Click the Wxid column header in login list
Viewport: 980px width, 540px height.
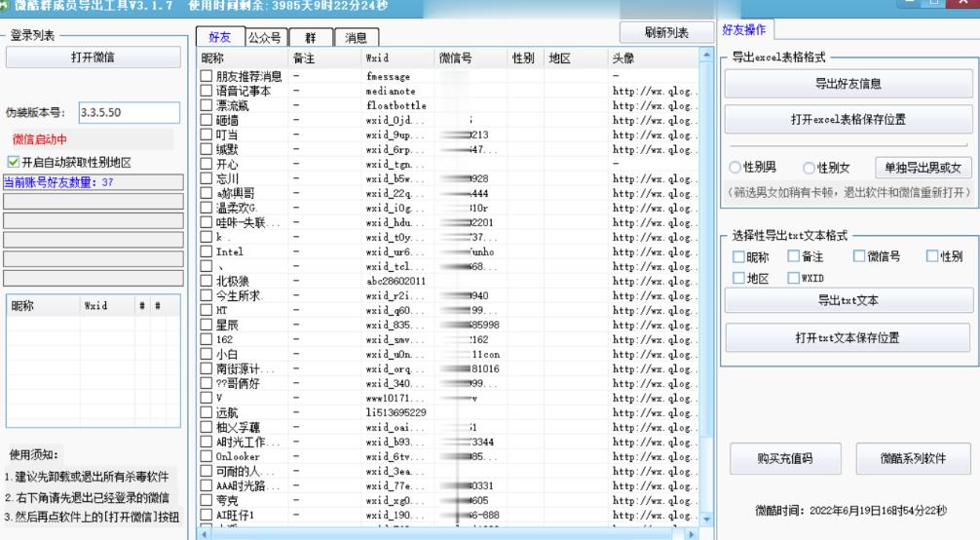pos(107,305)
